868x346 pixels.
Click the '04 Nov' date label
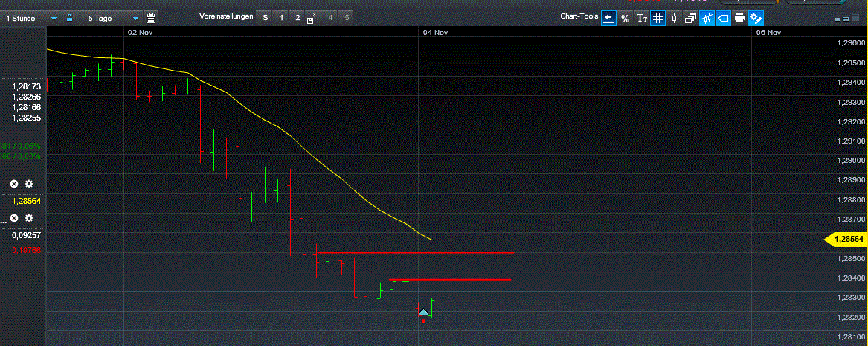435,33
